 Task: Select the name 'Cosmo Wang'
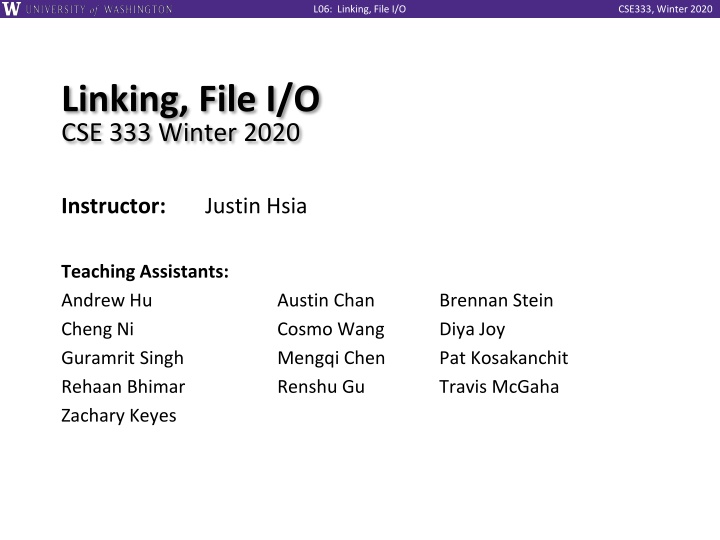coord(331,330)
